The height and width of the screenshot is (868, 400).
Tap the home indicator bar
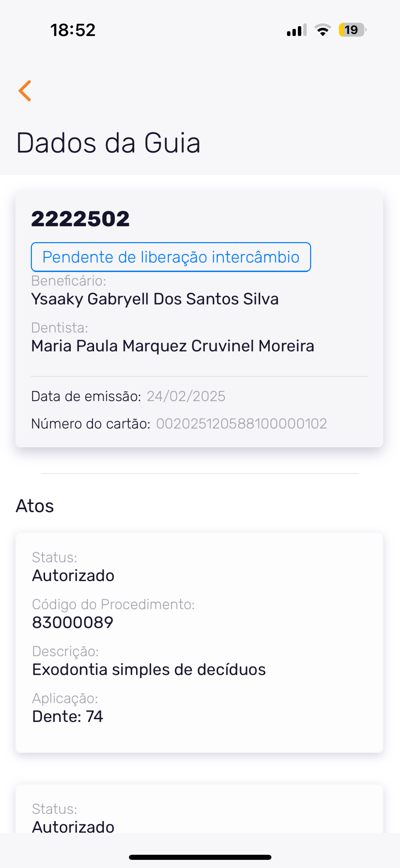click(200, 857)
